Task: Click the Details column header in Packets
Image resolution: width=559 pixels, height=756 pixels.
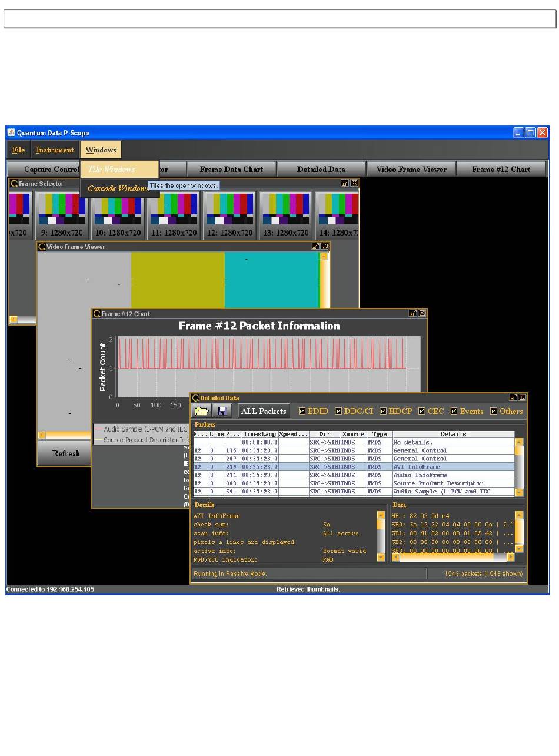Action: click(x=454, y=434)
